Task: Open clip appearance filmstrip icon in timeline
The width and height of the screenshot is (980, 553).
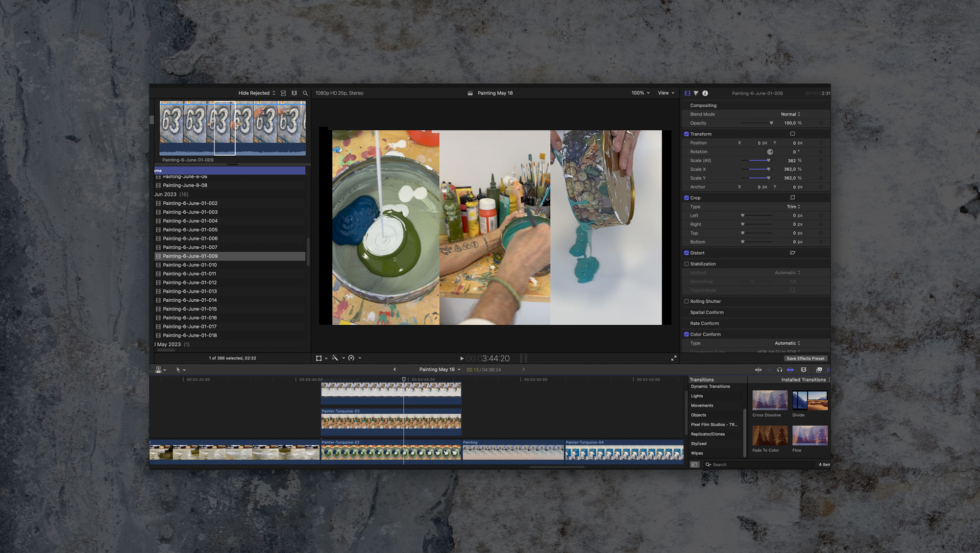Action: click(803, 370)
